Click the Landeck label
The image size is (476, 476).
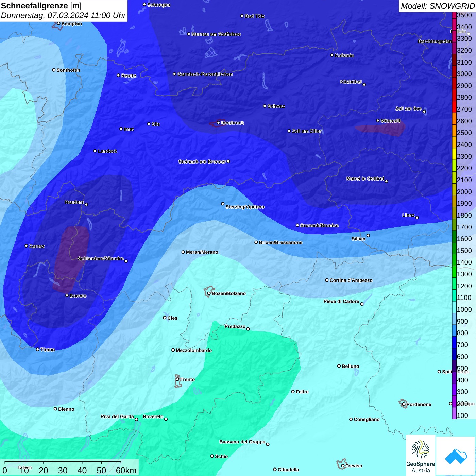pyautogui.click(x=107, y=151)
